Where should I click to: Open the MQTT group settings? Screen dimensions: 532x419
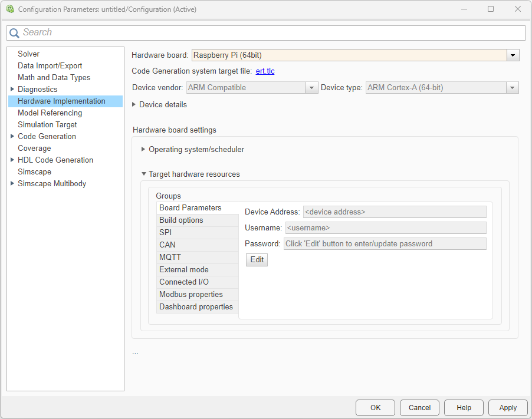coord(170,257)
